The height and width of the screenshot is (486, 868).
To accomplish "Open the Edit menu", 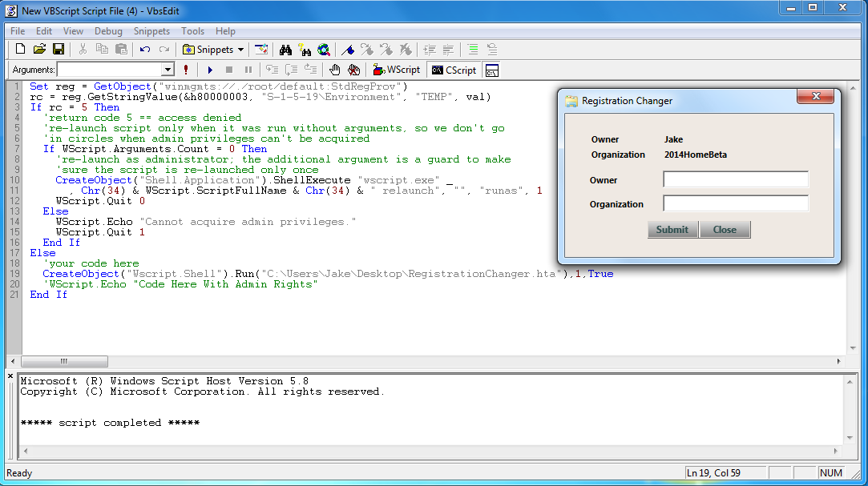I will click(44, 31).
